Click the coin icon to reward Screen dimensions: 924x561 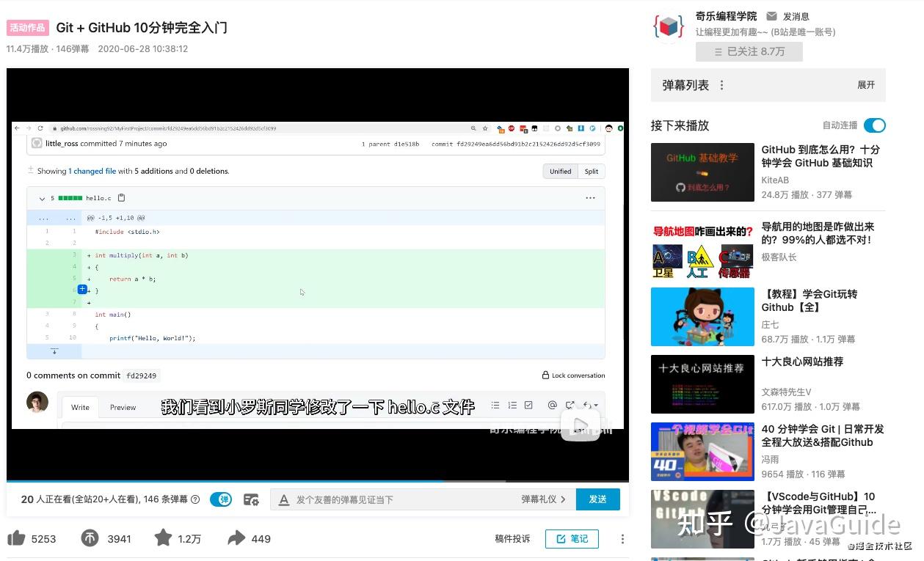coord(90,538)
